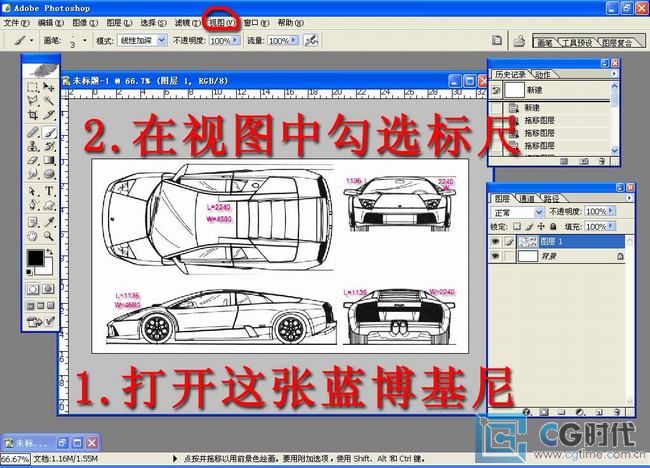Open the 流量 flow slider arrow
This screenshot has width=650, height=468.
pos(294,40)
